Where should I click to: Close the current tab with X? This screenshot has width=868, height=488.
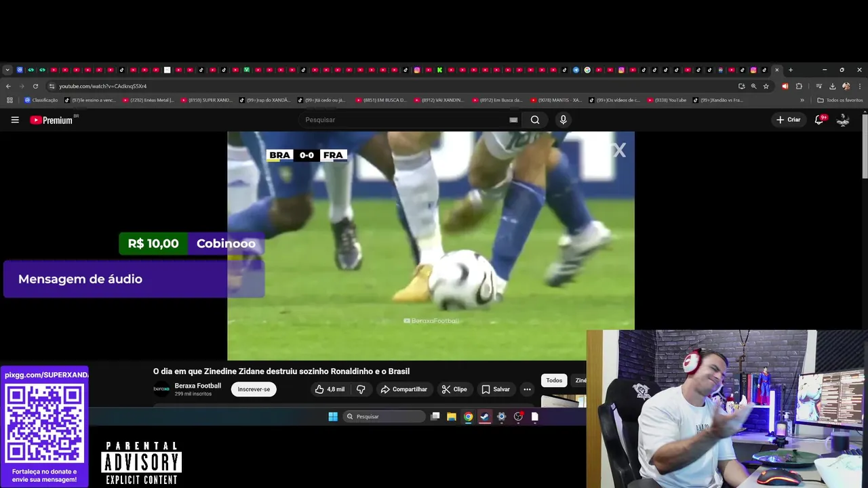tap(777, 70)
